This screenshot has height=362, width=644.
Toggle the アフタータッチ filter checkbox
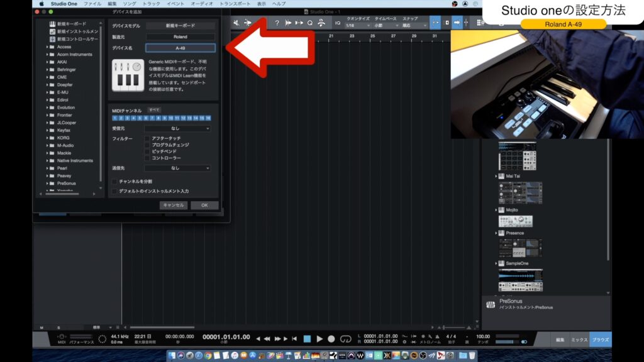[x=147, y=139]
